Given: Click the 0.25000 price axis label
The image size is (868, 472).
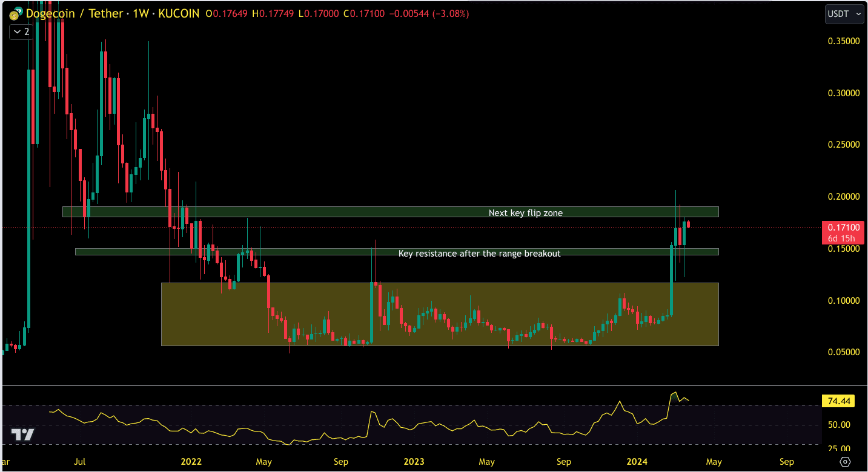Looking at the screenshot, I should point(843,145).
